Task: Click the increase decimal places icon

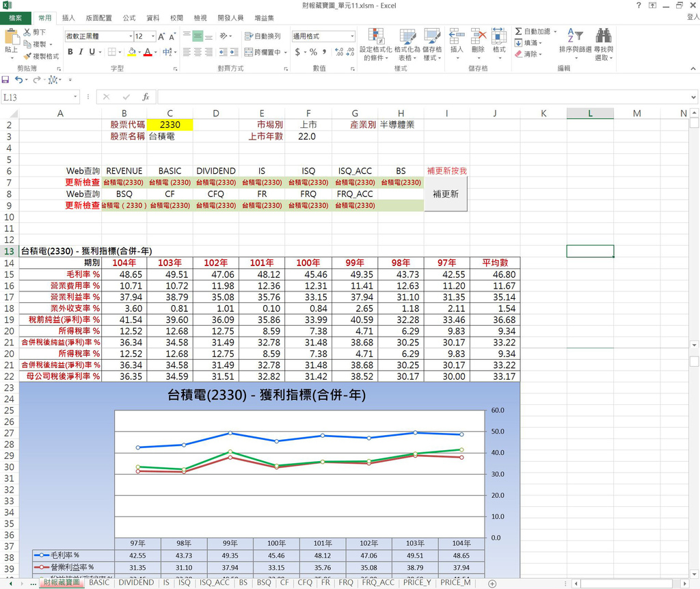Action: pos(339,52)
